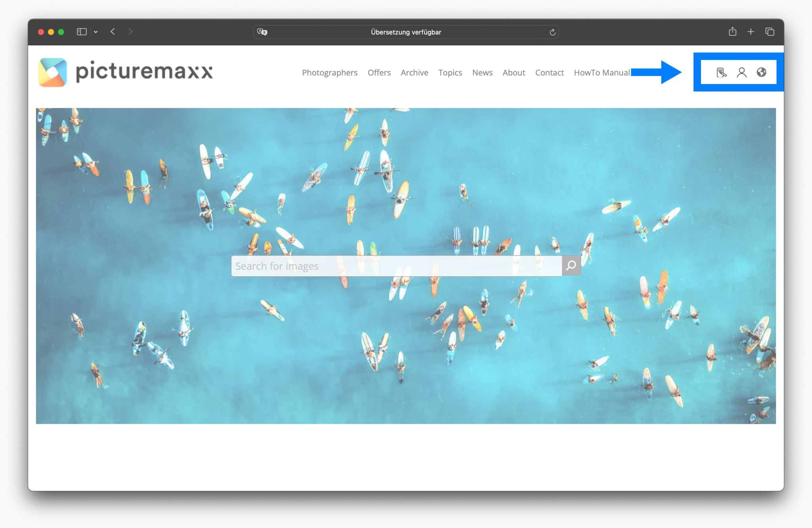The image size is (812, 528).
Task: Select the Topics navigation item
Action: (450, 73)
